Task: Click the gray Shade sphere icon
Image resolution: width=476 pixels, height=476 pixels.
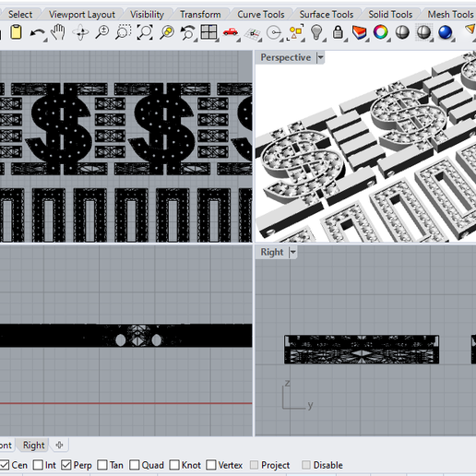Action: pos(402,32)
